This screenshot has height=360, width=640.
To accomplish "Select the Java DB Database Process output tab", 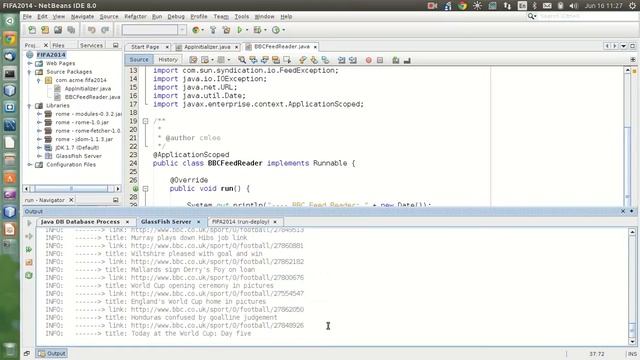I will (x=80, y=222).
